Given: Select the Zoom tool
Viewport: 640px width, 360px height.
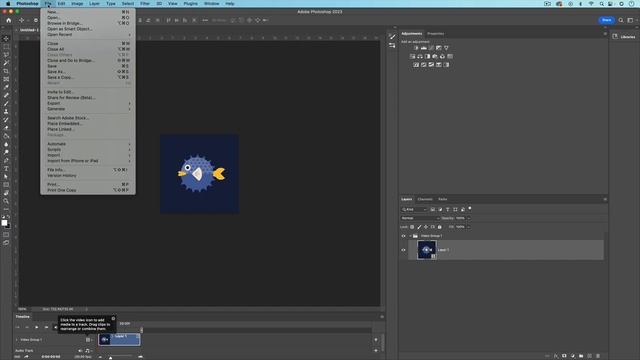Looking at the screenshot, I should [x=6, y=201].
